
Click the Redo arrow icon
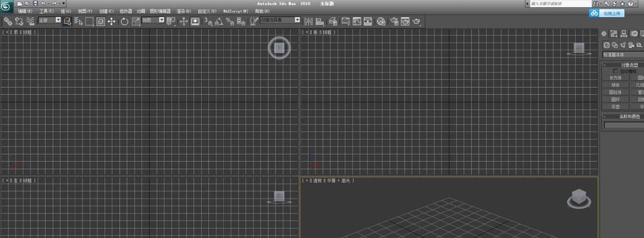click(x=54, y=3)
